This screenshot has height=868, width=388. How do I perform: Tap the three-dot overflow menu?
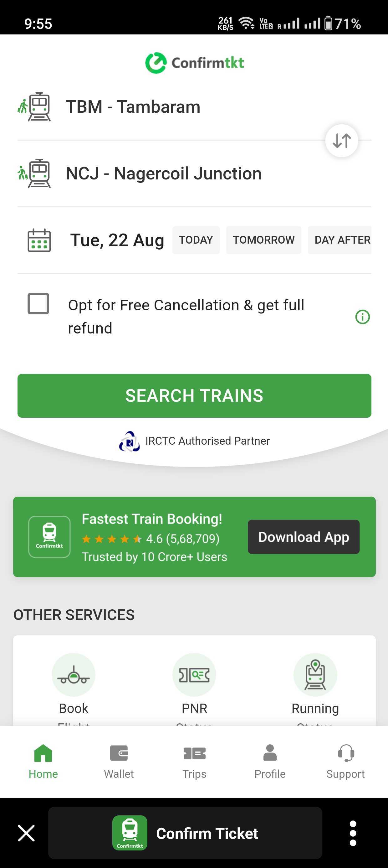(353, 833)
